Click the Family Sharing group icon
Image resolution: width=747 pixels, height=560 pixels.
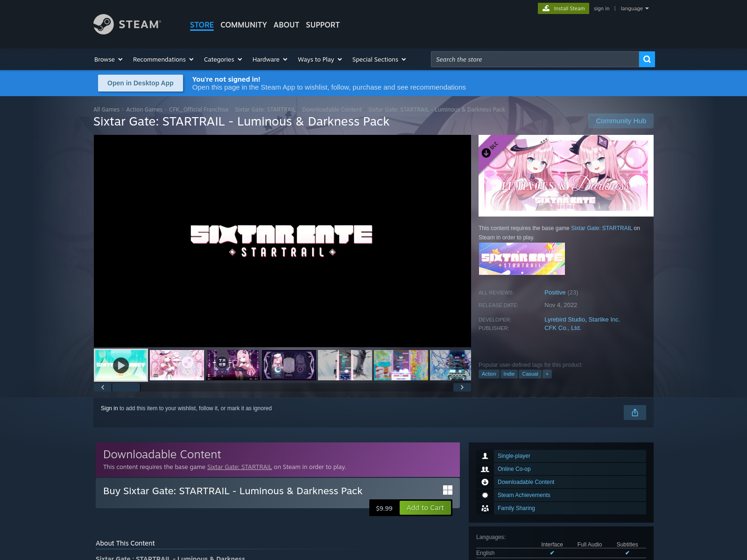[x=485, y=508]
